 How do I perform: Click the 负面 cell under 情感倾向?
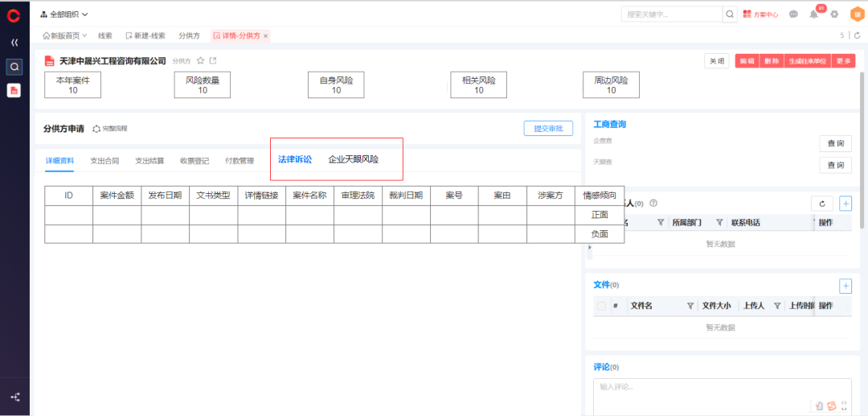point(600,234)
